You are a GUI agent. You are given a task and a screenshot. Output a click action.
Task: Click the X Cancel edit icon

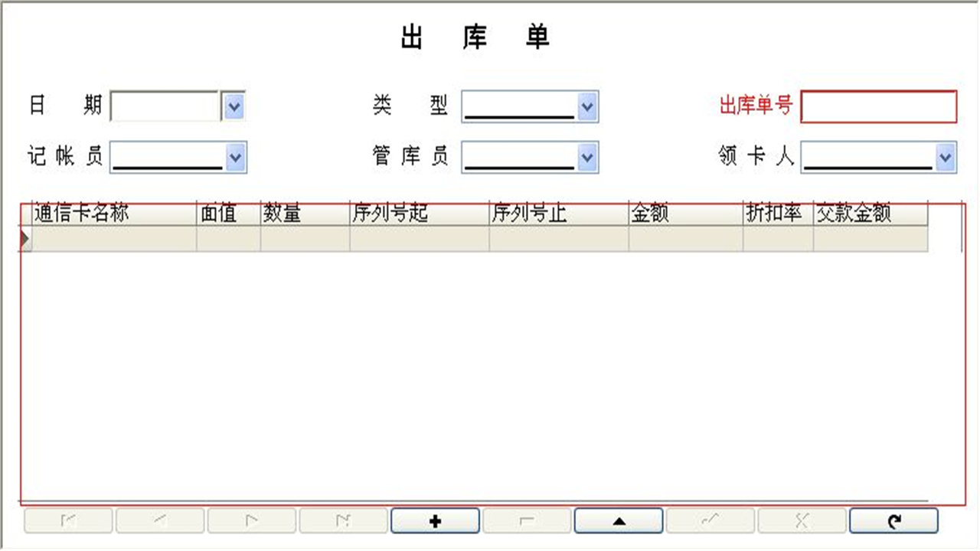tap(802, 520)
